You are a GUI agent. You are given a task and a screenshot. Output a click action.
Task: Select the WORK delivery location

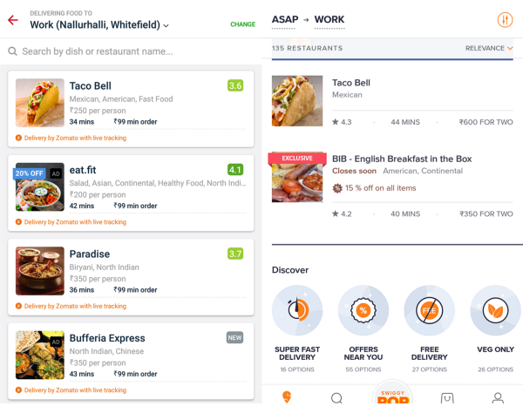point(329,20)
